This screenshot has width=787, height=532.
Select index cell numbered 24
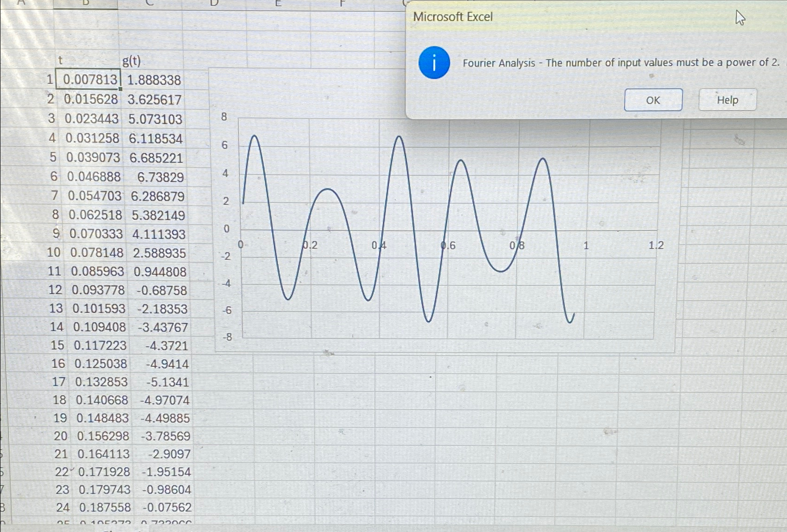(x=63, y=507)
